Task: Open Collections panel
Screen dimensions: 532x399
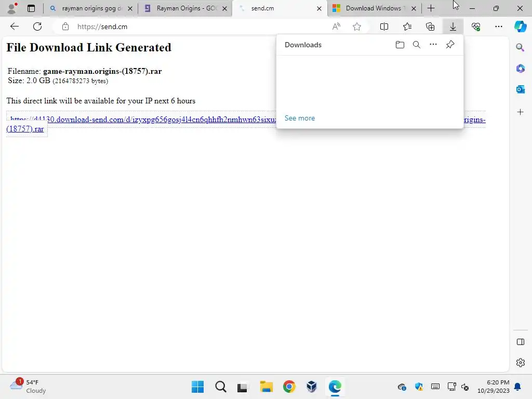Action: 430,26
